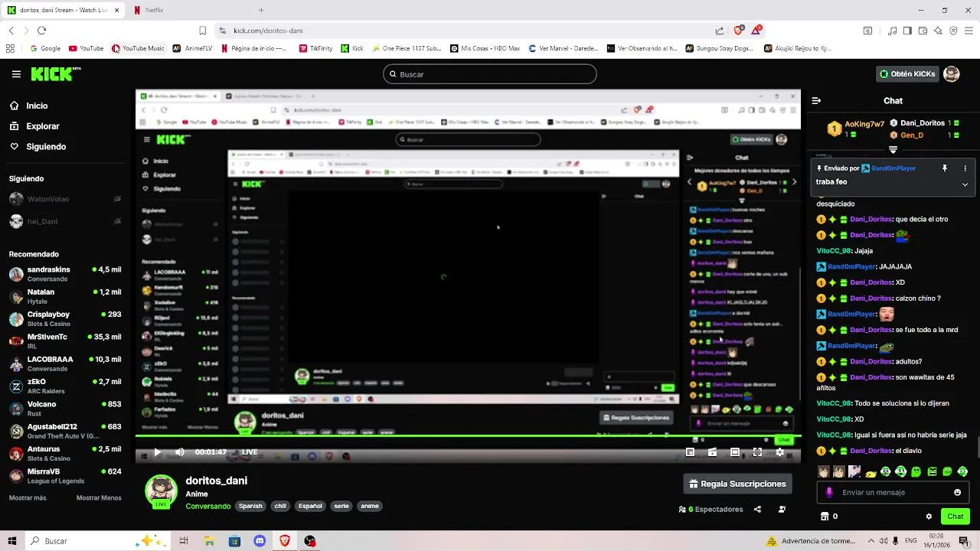Viewport: 980px width, 551px height.
Task: Collapse the chat panel with arrow icon
Action: point(816,100)
